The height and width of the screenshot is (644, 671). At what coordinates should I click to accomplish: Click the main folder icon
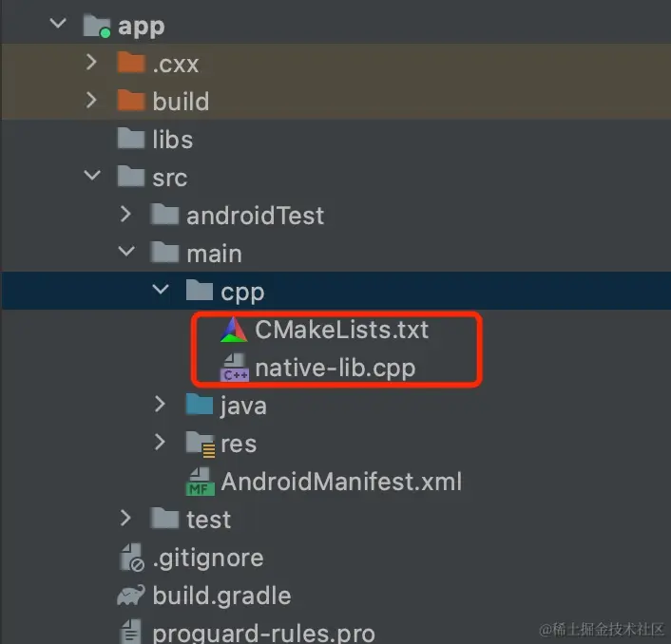[164, 252]
